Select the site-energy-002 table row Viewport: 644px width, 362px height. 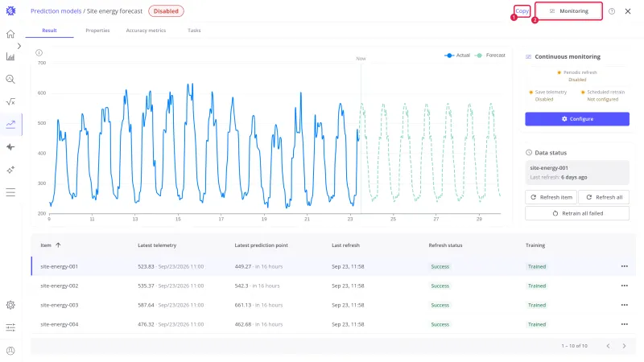pyautogui.click(x=333, y=286)
